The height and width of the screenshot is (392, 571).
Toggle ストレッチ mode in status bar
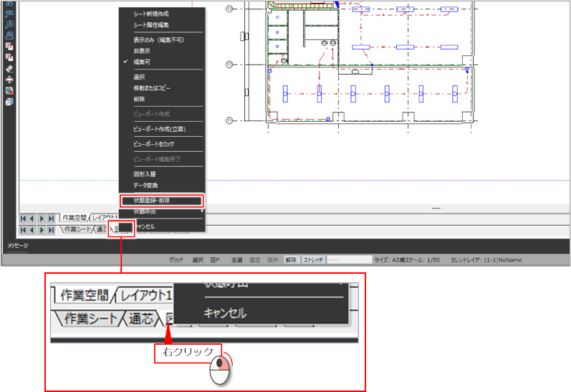click(x=313, y=260)
